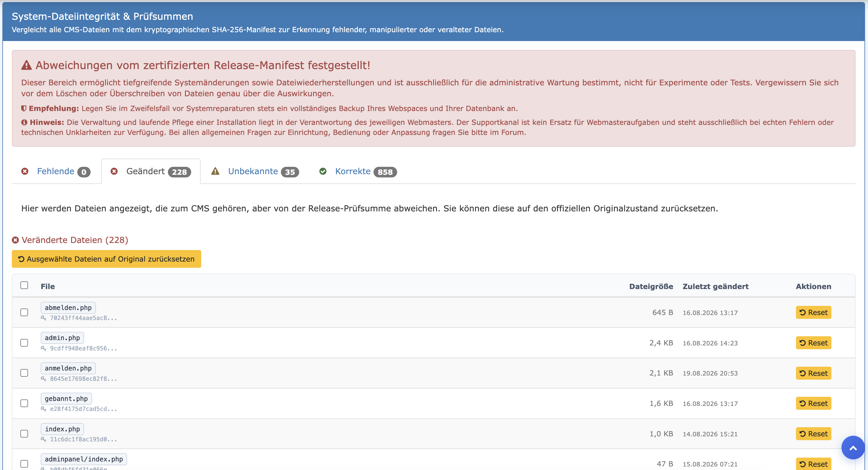Click the date 19.08.2026 20:53
This screenshot has width=868, height=470.
click(x=710, y=373)
